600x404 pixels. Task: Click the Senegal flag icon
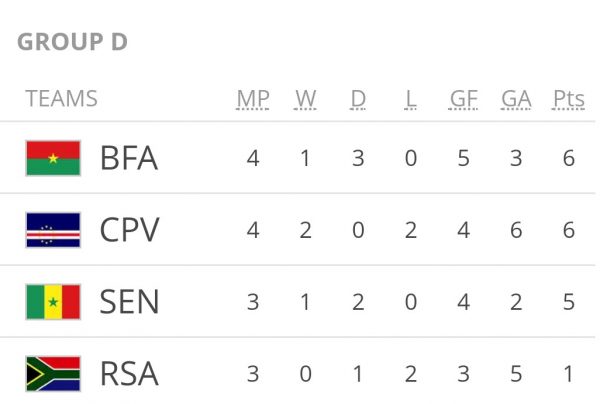tap(52, 301)
